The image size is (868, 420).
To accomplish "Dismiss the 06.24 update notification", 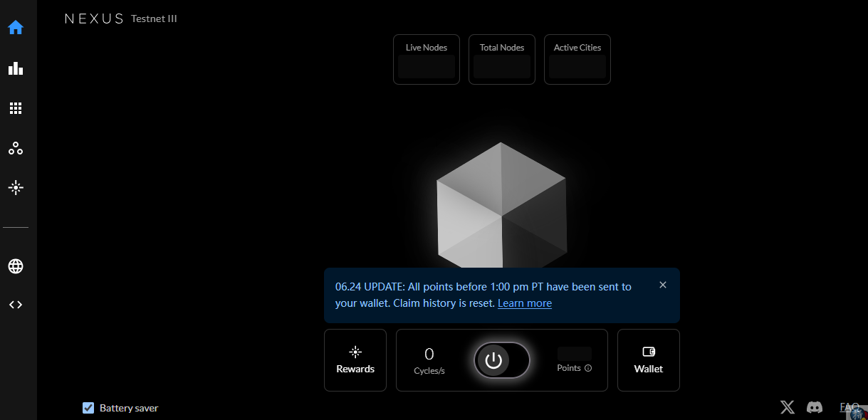I will (x=663, y=285).
